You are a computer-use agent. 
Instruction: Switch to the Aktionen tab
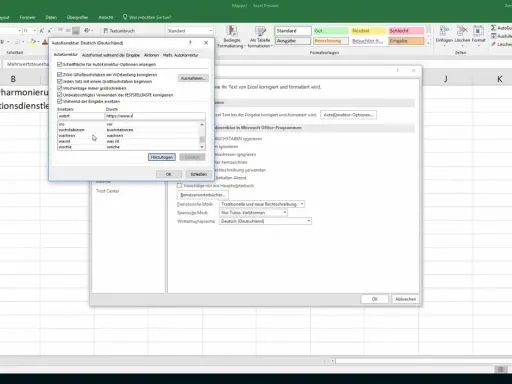151,55
